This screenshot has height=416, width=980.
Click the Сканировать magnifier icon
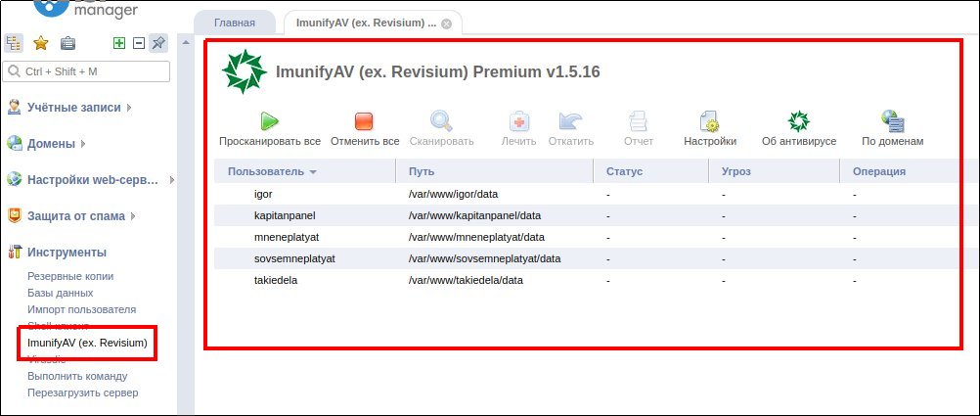coord(441,120)
